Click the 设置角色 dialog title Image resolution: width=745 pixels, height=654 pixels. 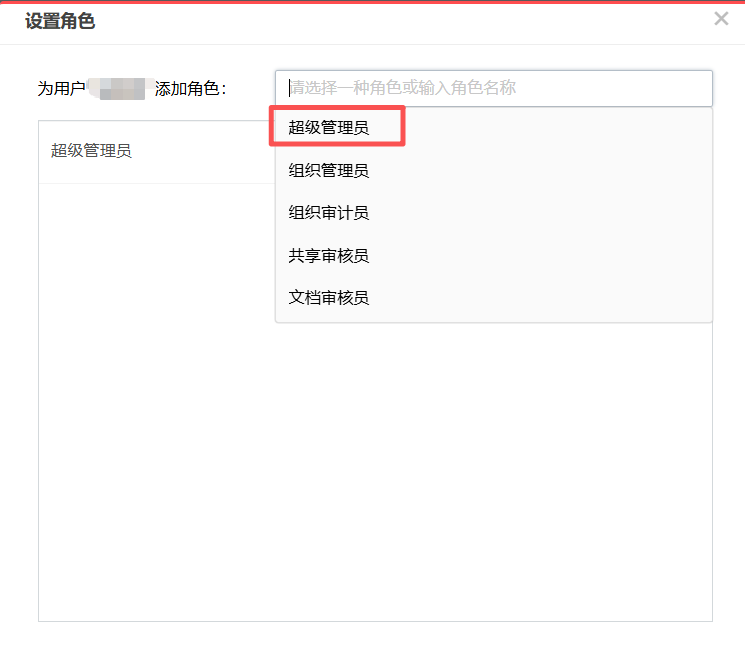coord(60,21)
